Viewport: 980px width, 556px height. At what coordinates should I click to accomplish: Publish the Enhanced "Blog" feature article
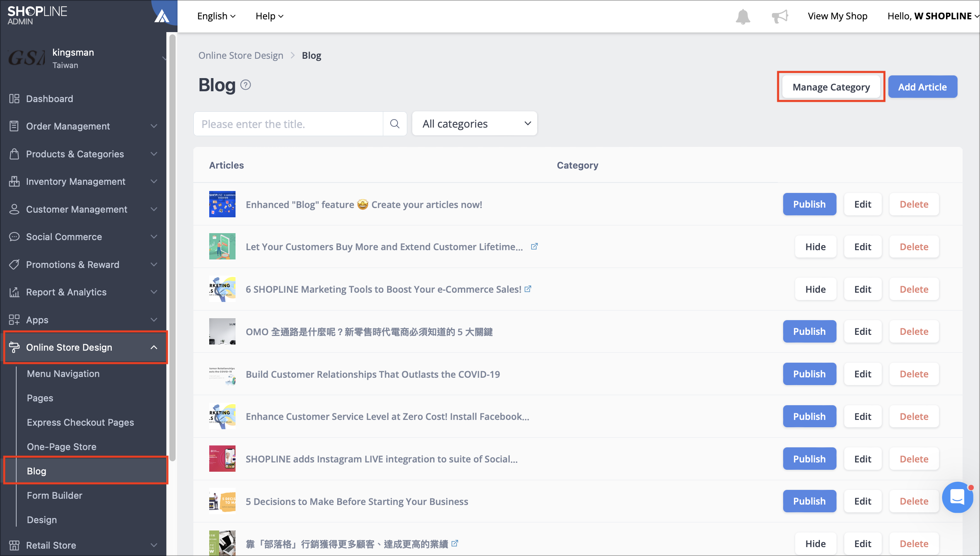809,204
